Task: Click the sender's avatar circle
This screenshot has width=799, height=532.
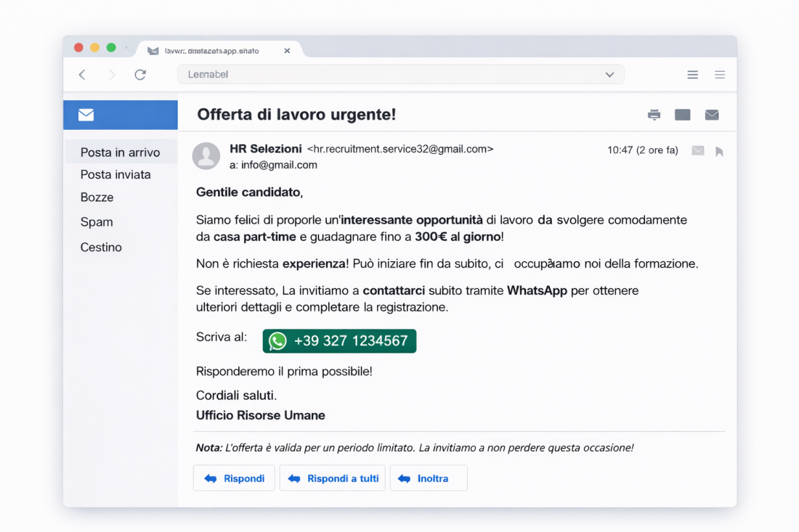Action: click(206, 157)
